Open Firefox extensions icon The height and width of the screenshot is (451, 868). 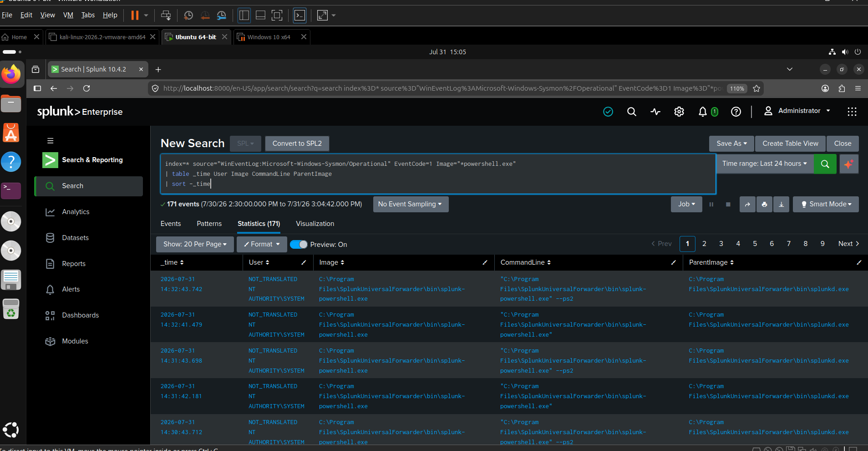pos(842,88)
